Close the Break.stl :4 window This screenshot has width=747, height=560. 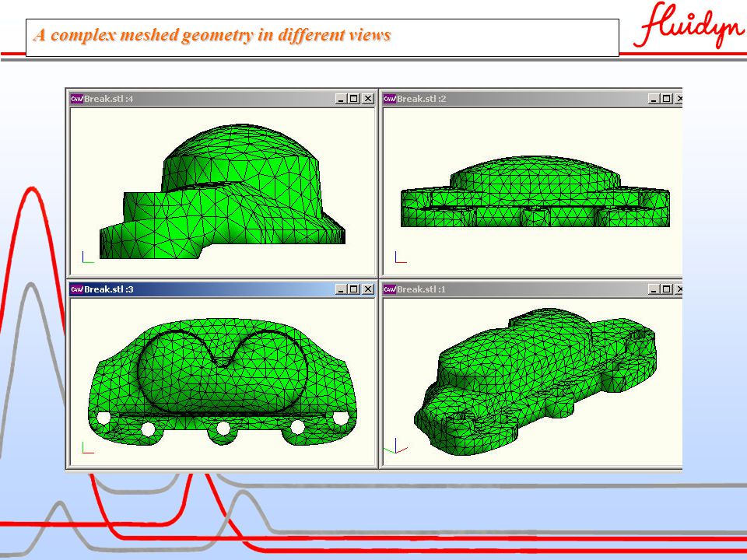(368, 99)
